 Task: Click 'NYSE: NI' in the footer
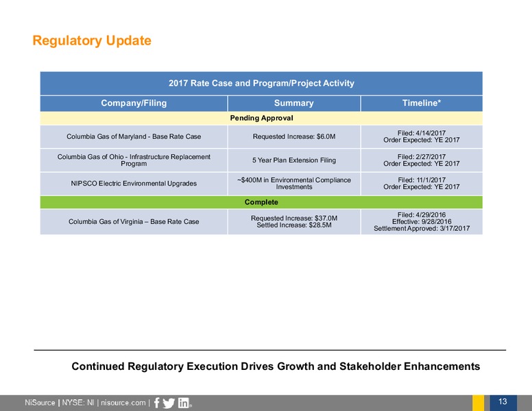[x=78, y=403]
